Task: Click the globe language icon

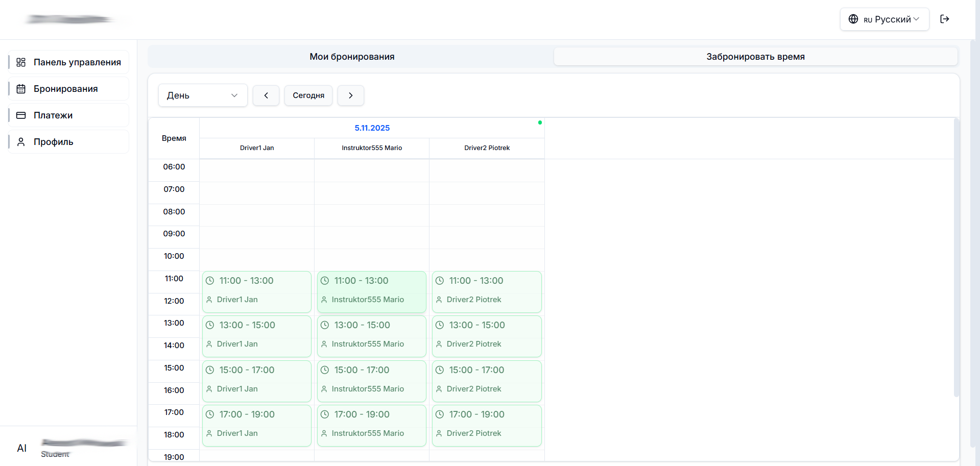Action: point(853,19)
